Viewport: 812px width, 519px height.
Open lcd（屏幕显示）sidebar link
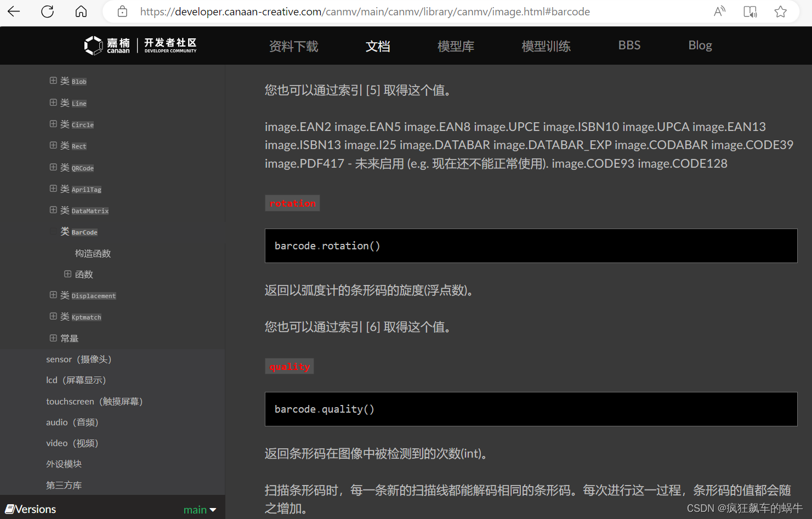pyautogui.click(x=76, y=380)
